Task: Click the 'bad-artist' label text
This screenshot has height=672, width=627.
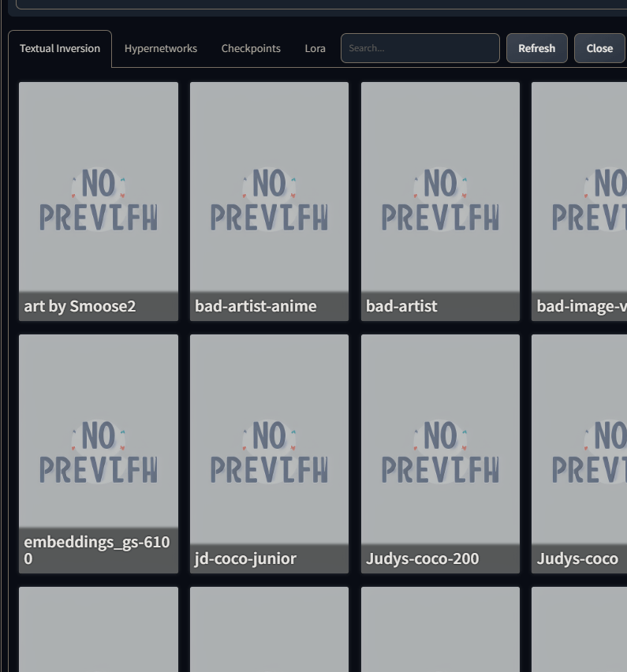Action: pos(401,306)
